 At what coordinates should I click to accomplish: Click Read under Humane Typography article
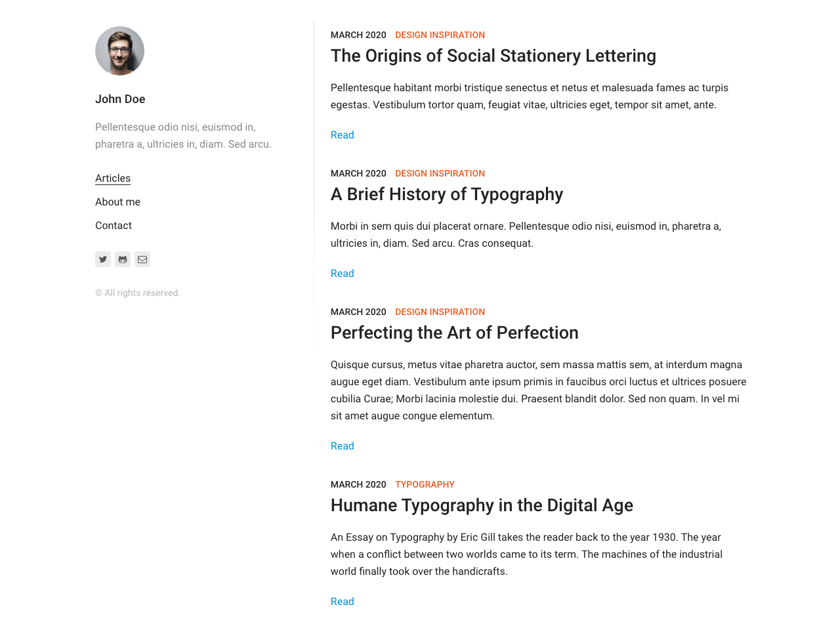tap(342, 602)
